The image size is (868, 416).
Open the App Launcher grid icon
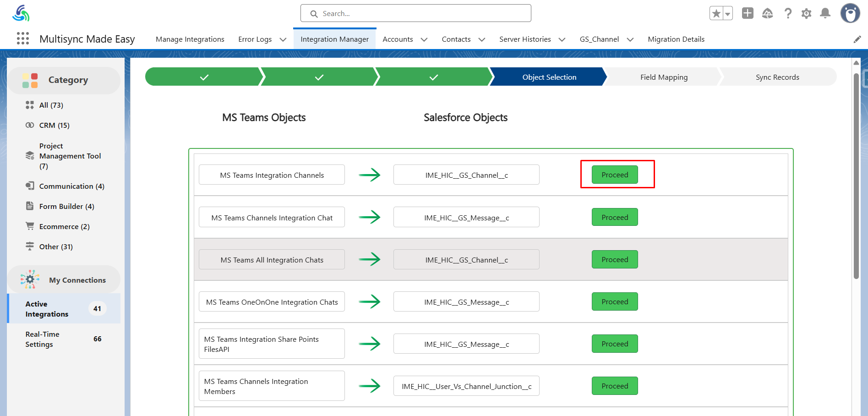click(x=22, y=38)
